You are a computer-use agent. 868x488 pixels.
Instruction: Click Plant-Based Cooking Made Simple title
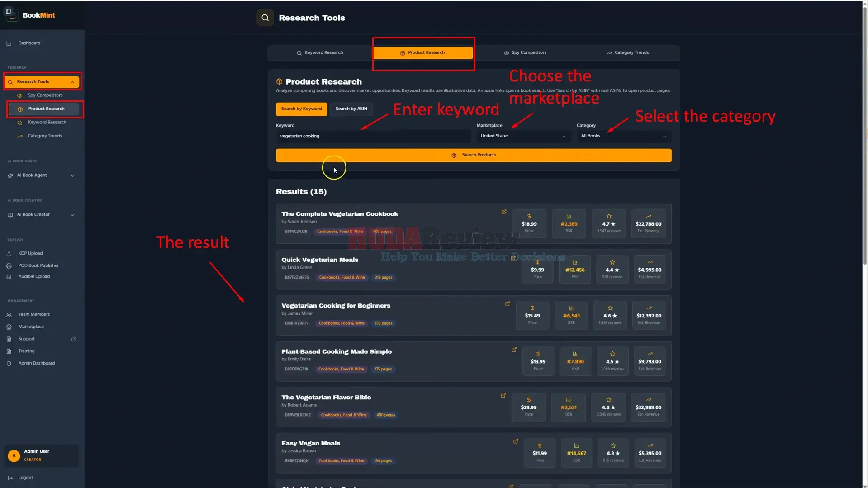click(337, 351)
